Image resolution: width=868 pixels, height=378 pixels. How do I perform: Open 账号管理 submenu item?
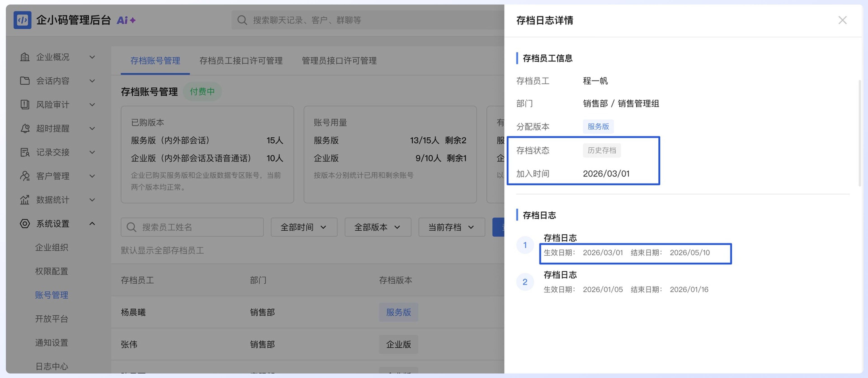52,295
